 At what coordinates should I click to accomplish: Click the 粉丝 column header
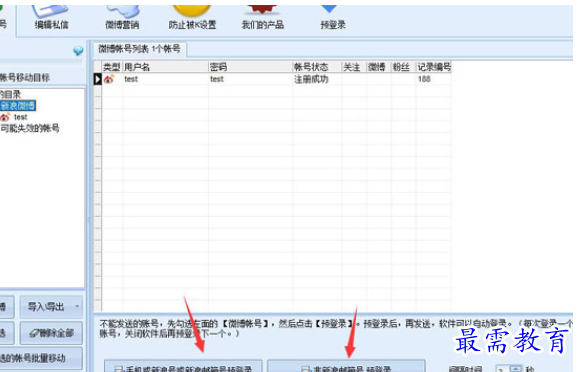[403, 67]
